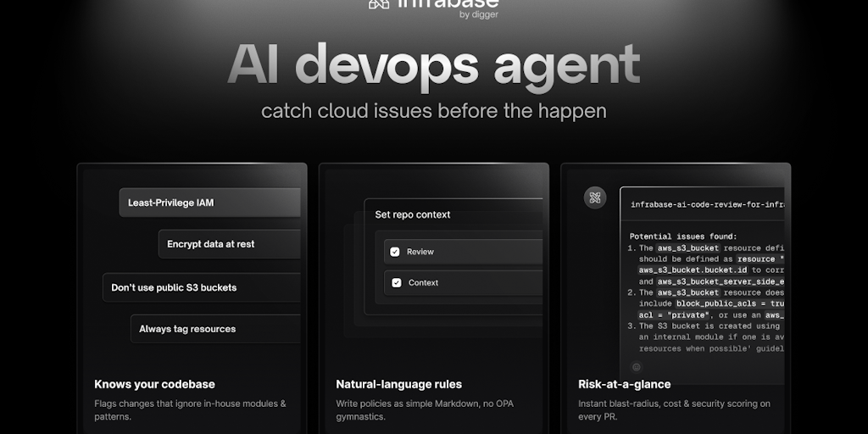The image size is (868, 434).
Task: Select the Always tag resources chip
Action: tap(215, 329)
